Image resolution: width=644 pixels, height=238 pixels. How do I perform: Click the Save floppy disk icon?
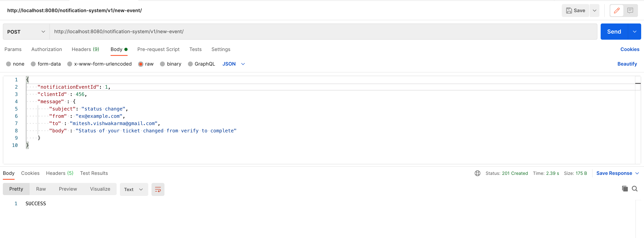point(569,11)
